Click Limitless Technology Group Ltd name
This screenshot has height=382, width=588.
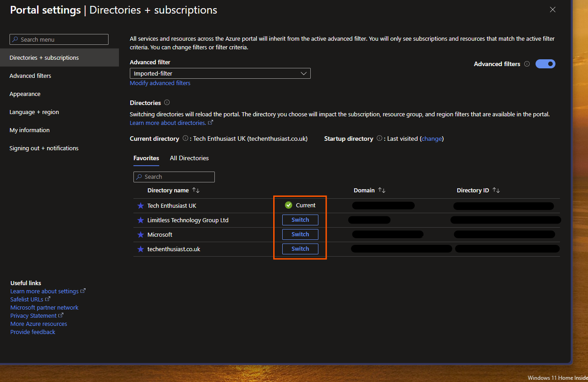coord(188,220)
